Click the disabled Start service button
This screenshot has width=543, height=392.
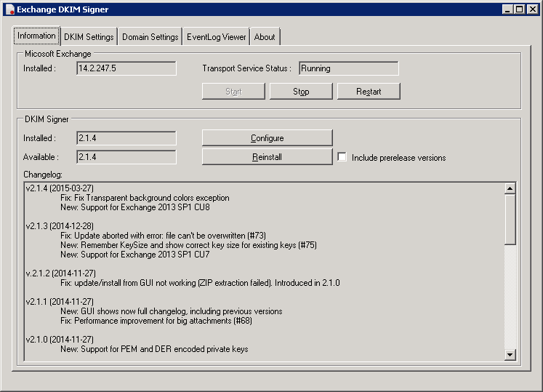click(233, 92)
